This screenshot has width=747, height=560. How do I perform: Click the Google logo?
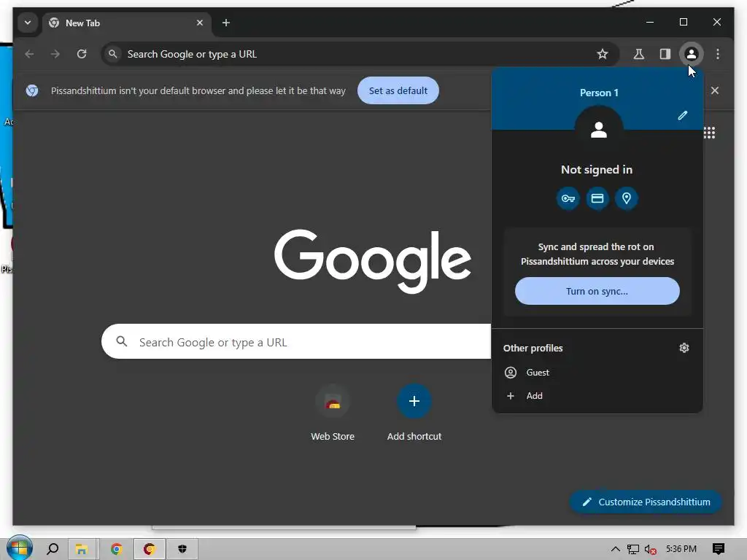coord(373,260)
